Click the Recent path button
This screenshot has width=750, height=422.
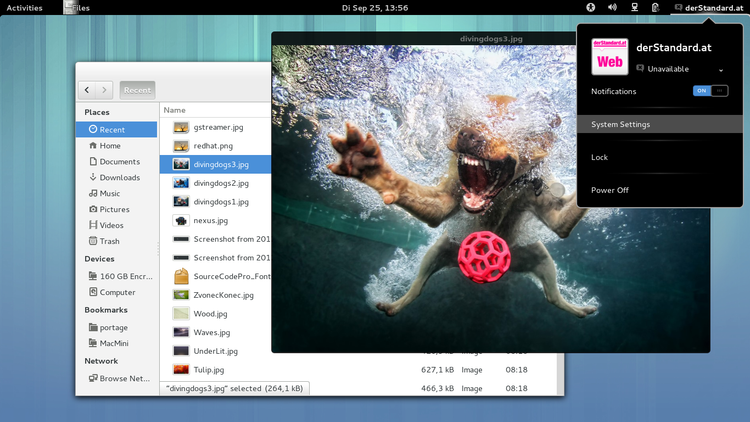[137, 90]
